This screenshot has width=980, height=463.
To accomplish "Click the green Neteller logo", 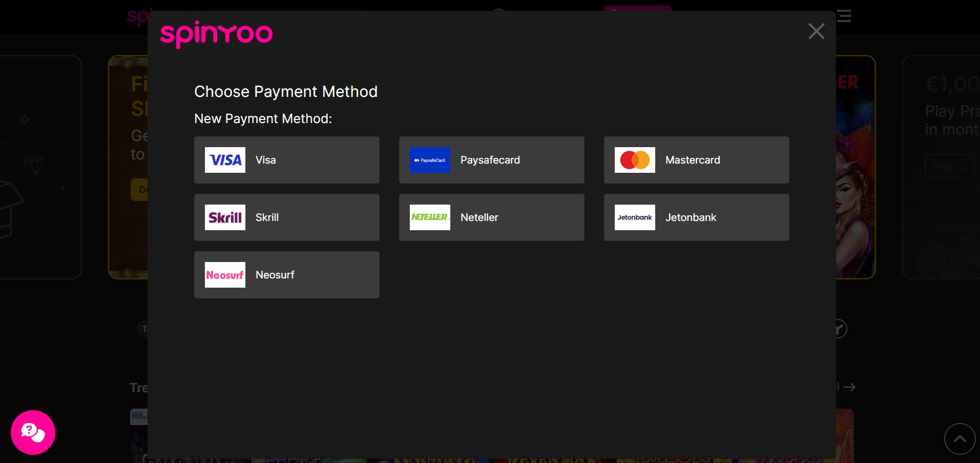I will pos(430,217).
